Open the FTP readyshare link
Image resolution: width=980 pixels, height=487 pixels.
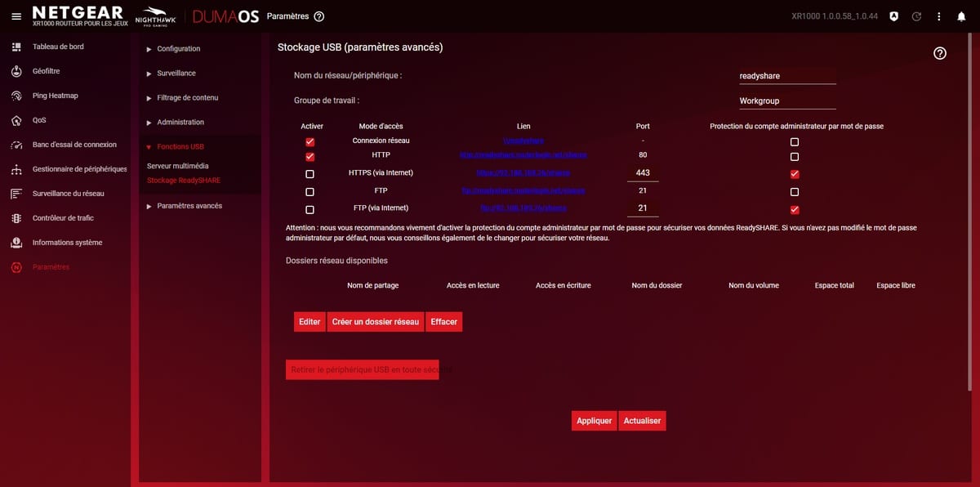(523, 190)
